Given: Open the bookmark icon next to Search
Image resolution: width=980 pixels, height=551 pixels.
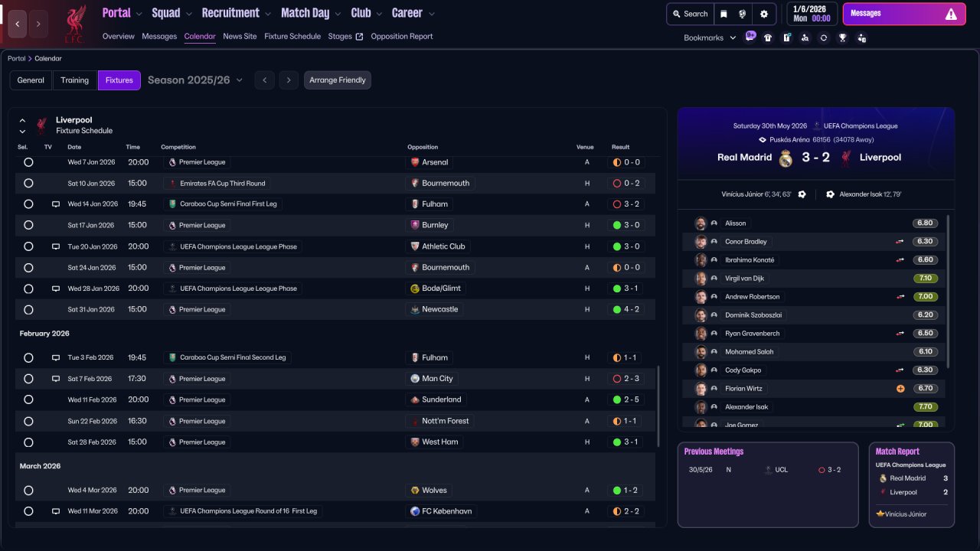Looking at the screenshot, I should 724,14.
